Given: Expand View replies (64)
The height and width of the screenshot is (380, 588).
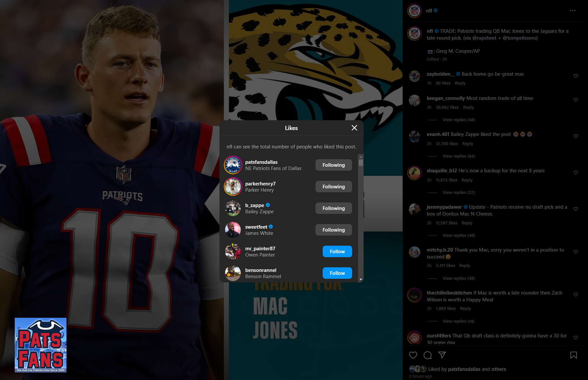Looking at the screenshot, I should click(x=459, y=156).
